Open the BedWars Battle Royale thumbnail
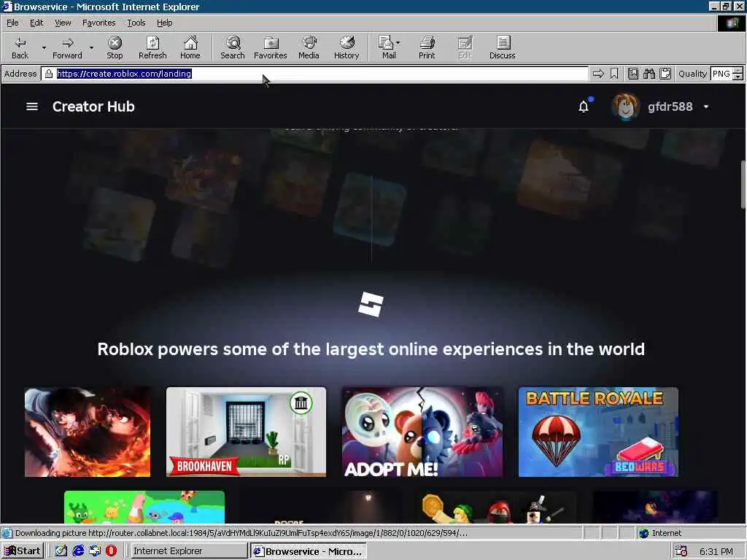 (x=598, y=432)
